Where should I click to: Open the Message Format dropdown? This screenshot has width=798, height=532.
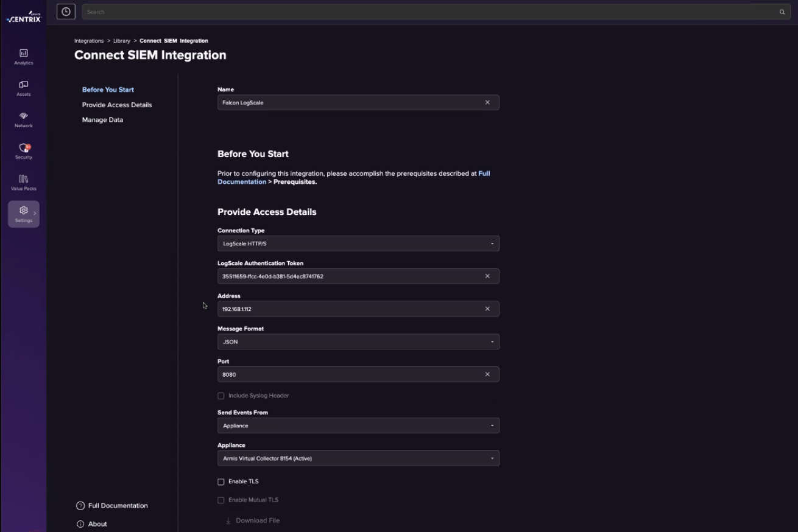click(358, 342)
